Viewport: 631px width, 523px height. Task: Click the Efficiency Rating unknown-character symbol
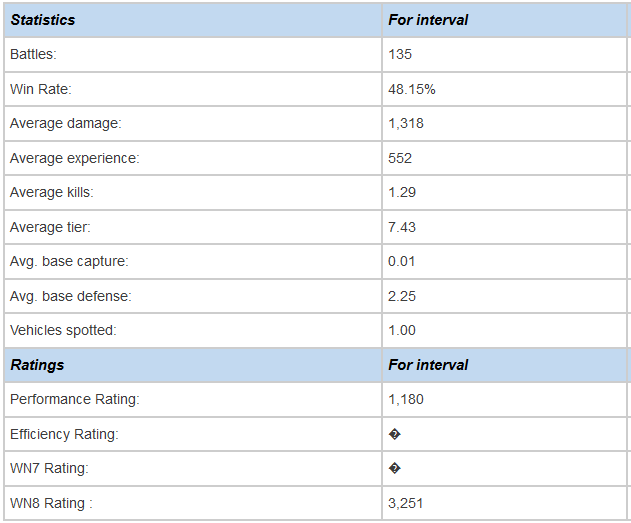394,434
